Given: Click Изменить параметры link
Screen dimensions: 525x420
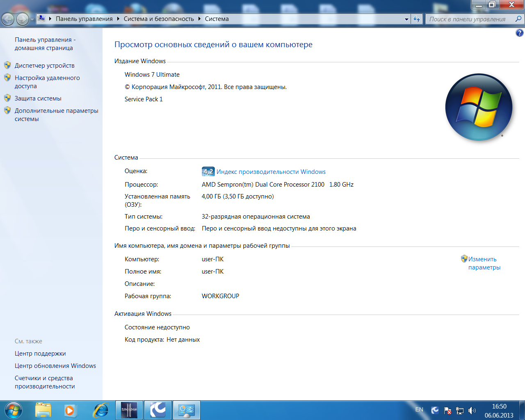Looking at the screenshot, I should (484, 263).
